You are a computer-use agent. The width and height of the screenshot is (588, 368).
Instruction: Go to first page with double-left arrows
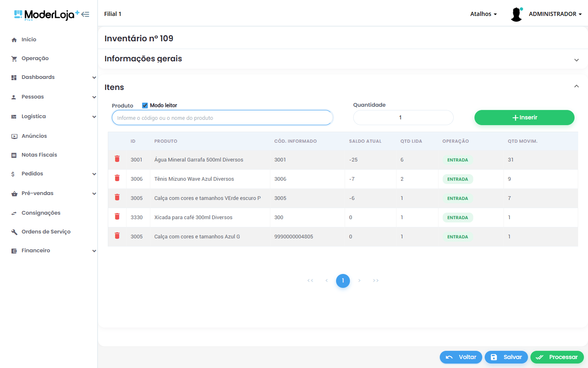tap(310, 280)
